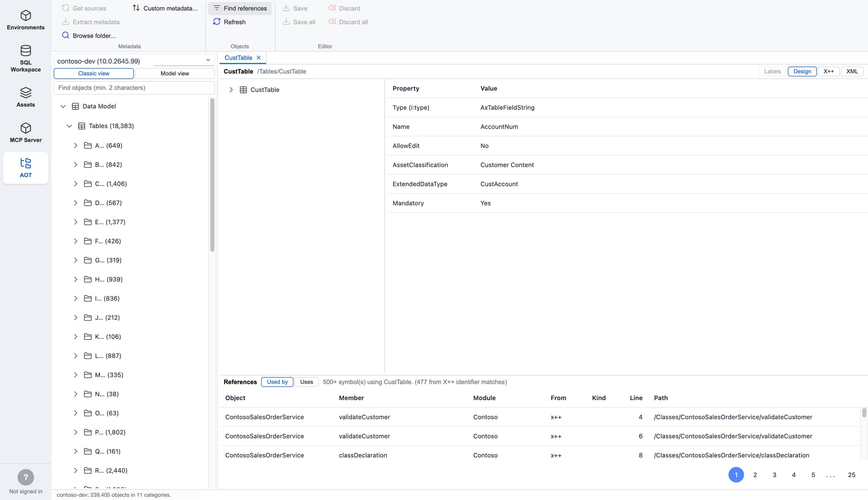Click the help question mark icon
Viewport: 868px width, 500px height.
pyautogui.click(x=26, y=477)
